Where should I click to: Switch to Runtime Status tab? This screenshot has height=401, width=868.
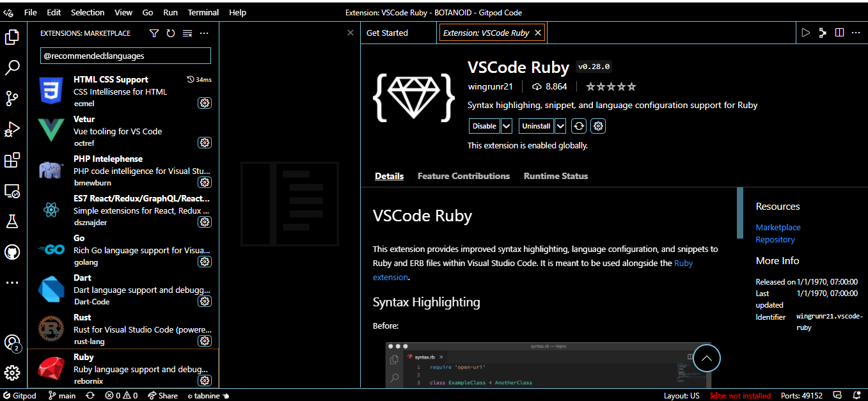coord(556,176)
